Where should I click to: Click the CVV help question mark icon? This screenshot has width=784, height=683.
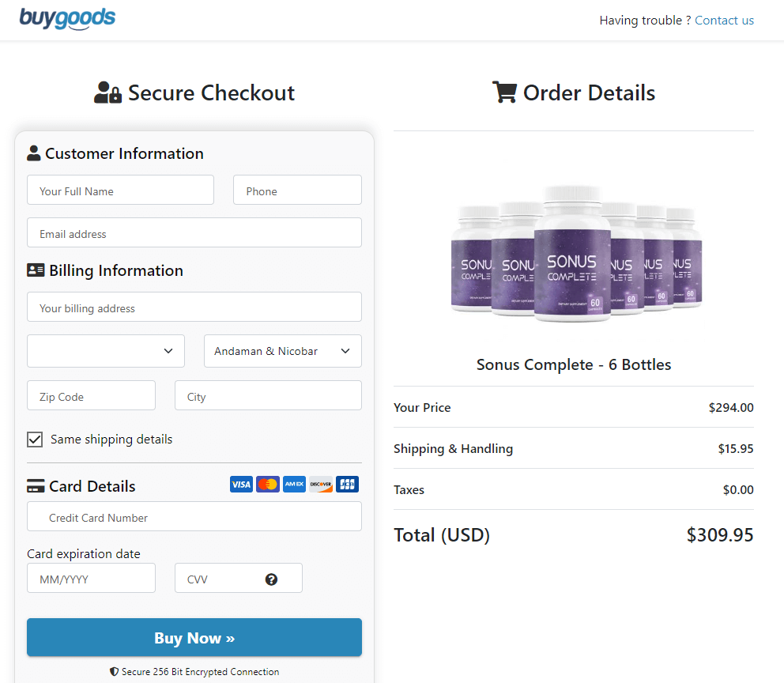pyautogui.click(x=271, y=578)
